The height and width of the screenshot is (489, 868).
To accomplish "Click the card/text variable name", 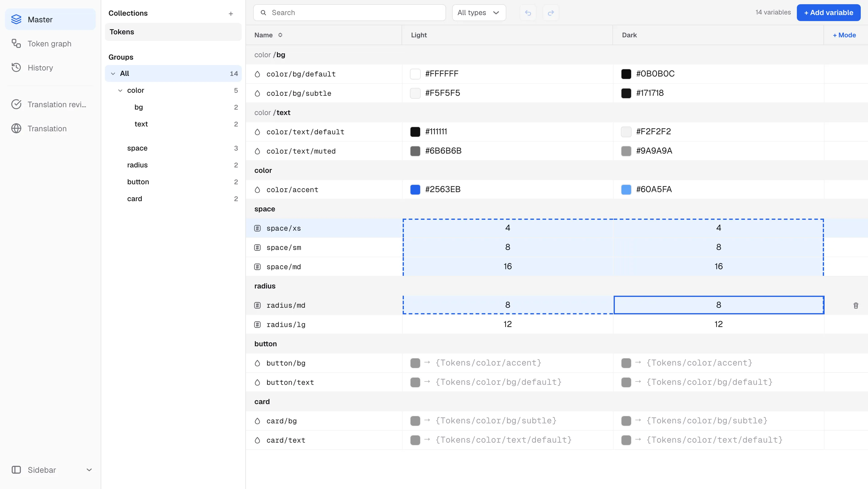I will [286, 440].
